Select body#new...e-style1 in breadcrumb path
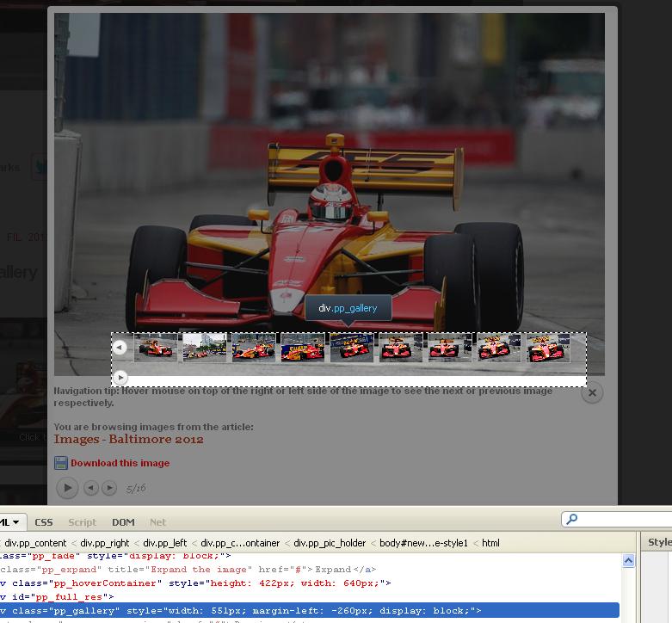Screen dimensions: 672x623 click(423, 543)
